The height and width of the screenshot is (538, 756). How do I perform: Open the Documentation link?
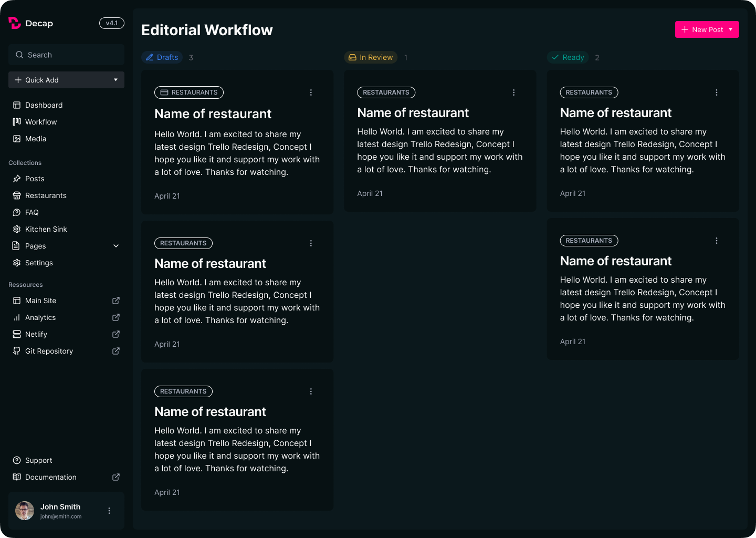click(x=50, y=477)
